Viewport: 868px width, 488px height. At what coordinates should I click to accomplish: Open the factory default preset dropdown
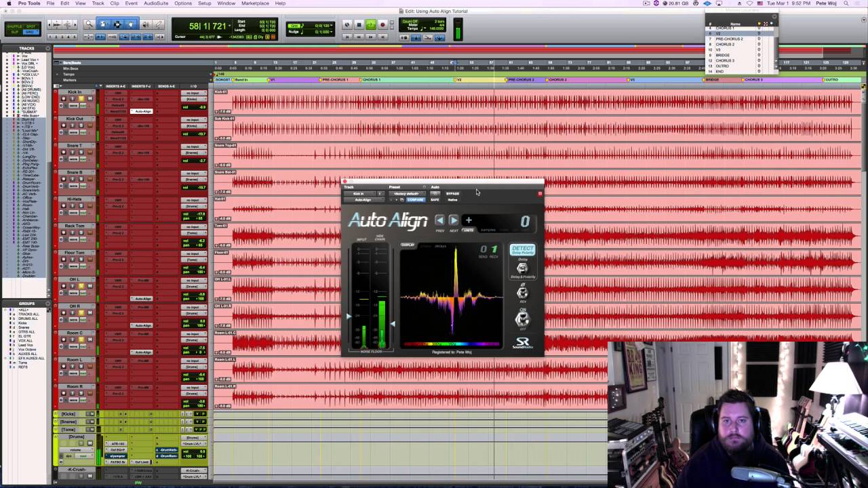pyautogui.click(x=407, y=194)
